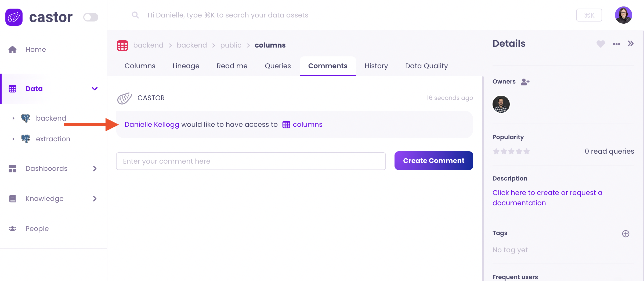Click the red table icon in breadcrumb
The width and height of the screenshot is (644, 281).
pyautogui.click(x=122, y=45)
